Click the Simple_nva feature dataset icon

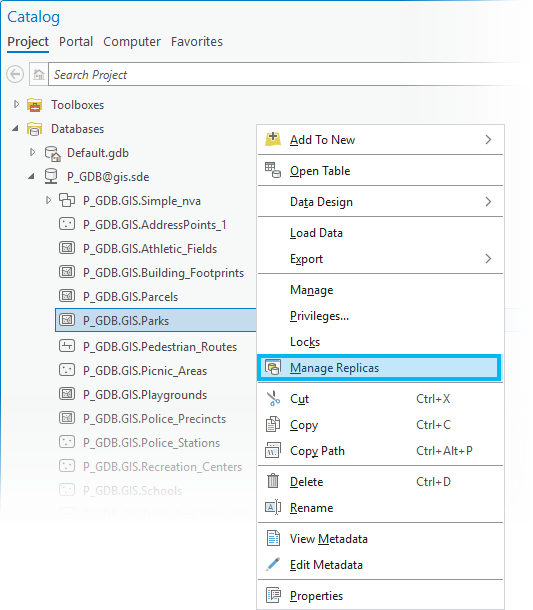click(x=67, y=200)
